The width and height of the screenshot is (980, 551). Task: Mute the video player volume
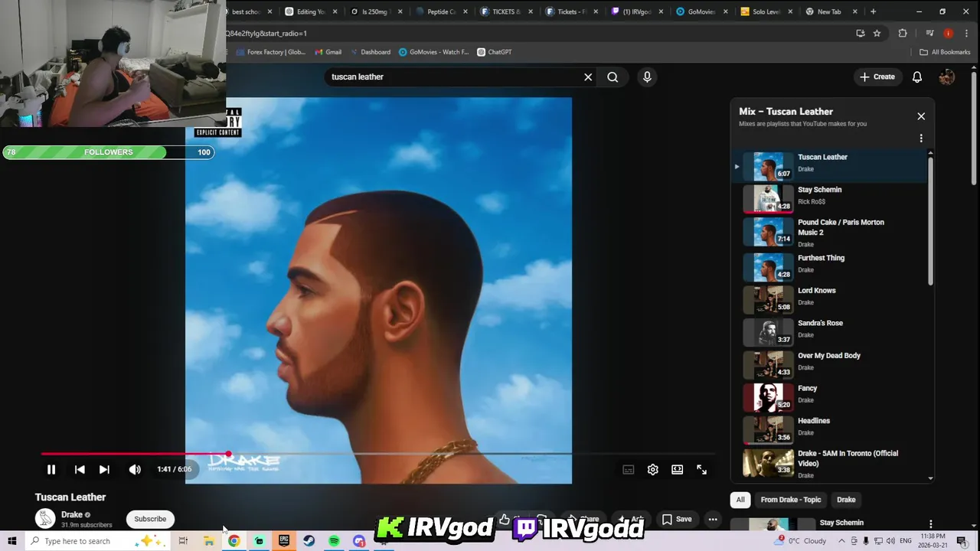pyautogui.click(x=135, y=470)
